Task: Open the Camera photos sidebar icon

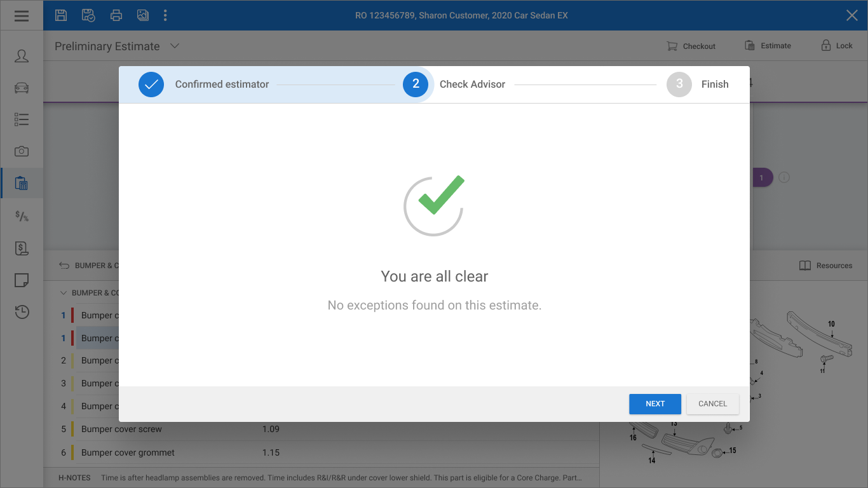Action: (22, 151)
